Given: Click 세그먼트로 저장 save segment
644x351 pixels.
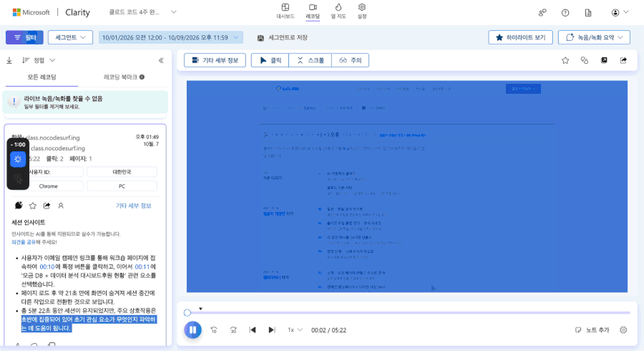Looking at the screenshot, I should (x=283, y=37).
